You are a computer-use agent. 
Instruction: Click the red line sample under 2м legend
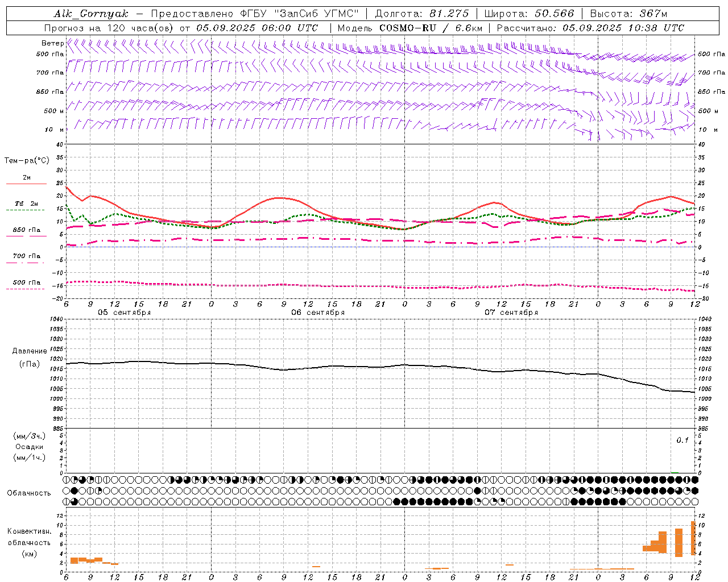(x=26, y=184)
